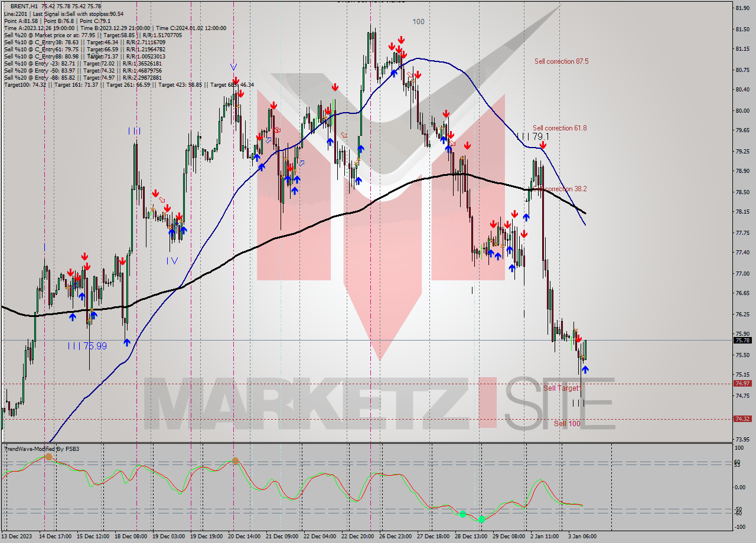Click the 80.00 price axis value
Viewport: 756px width, 543px height.
pos(742,111)
